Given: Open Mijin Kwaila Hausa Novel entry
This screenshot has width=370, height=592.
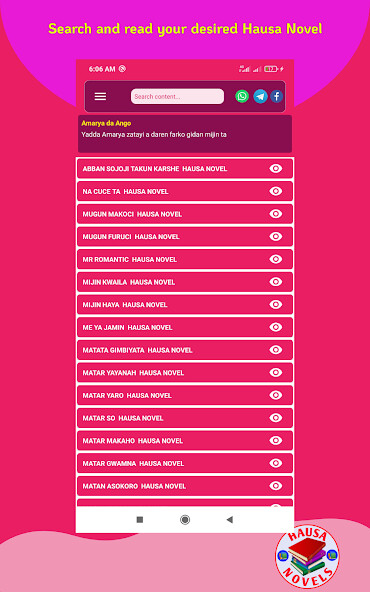Looking at the screenshot, I should coord(185,282).
